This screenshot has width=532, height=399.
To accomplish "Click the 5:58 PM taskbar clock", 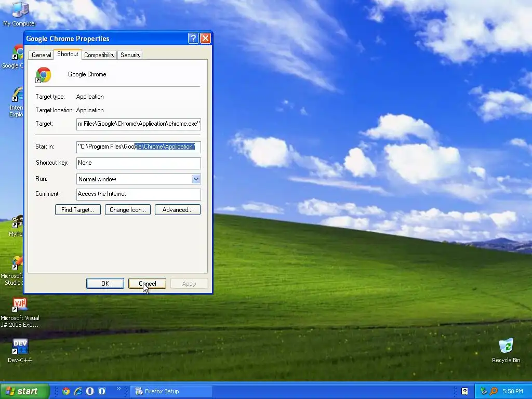I will [513, 391].
